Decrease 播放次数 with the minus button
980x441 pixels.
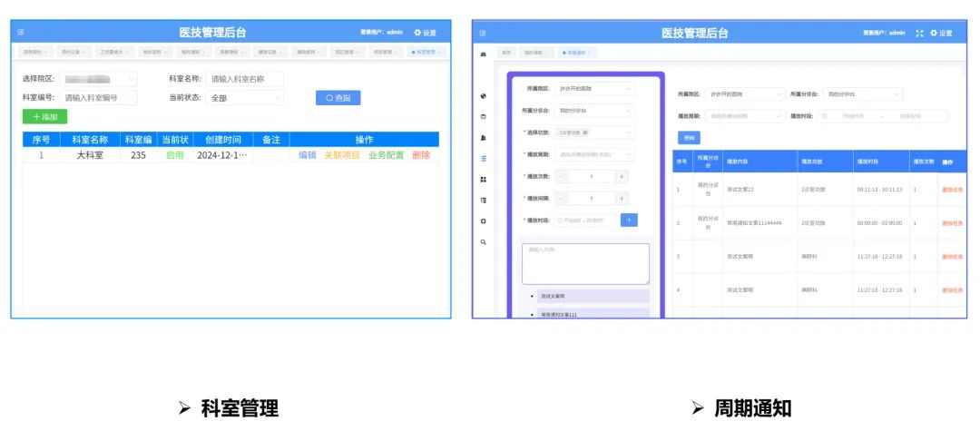561,177
